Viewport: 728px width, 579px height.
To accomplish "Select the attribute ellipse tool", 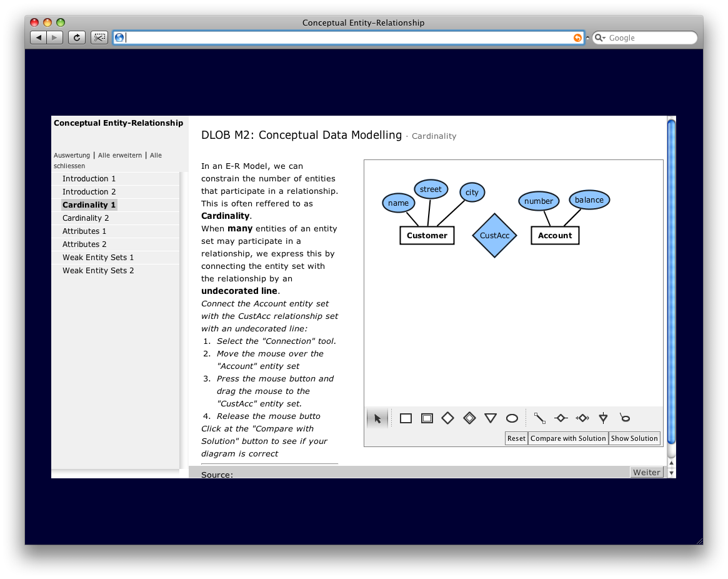I will pos(512,418).
